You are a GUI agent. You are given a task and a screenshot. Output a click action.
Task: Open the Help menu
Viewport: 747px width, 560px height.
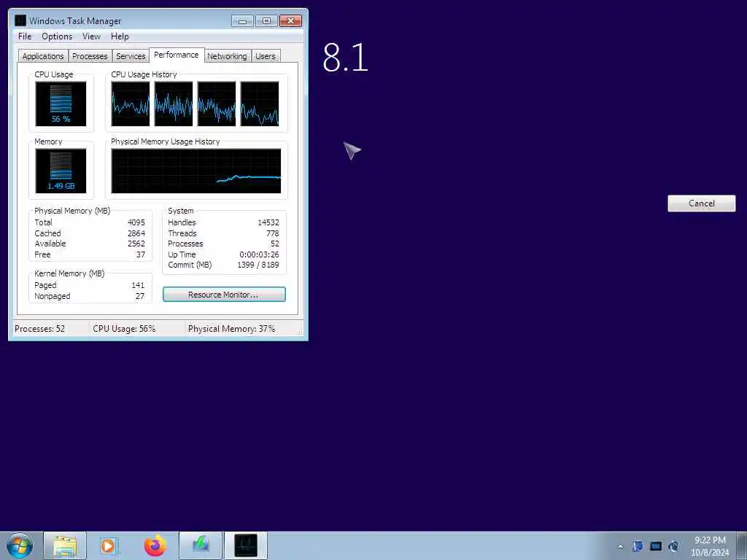tap(120, 36)
